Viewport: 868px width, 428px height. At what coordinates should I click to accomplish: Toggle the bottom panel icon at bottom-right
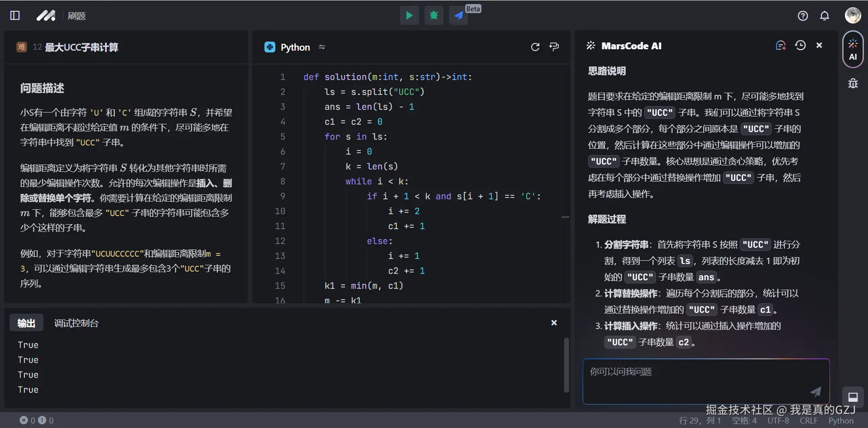click(x=853, y=398)
